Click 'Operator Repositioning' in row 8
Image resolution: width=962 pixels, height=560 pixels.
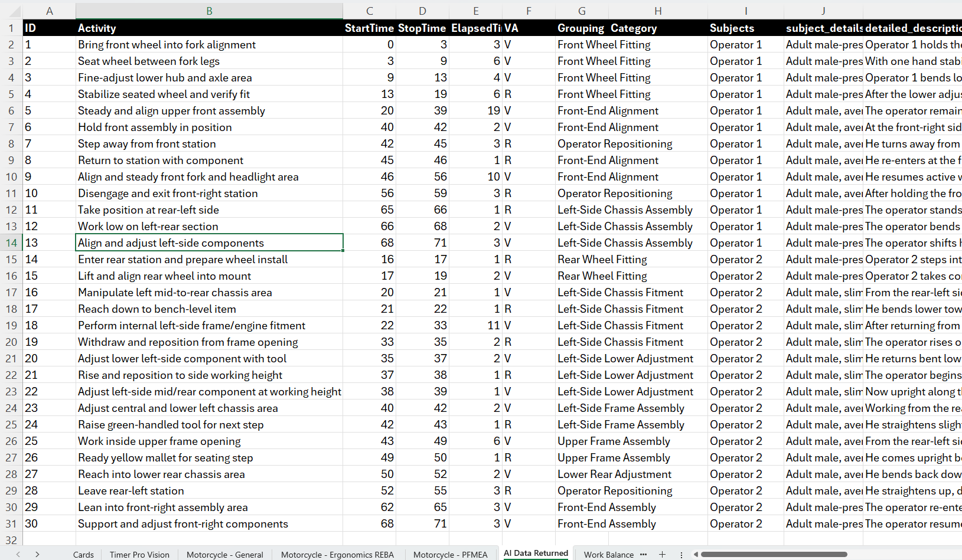click(615, 143)
